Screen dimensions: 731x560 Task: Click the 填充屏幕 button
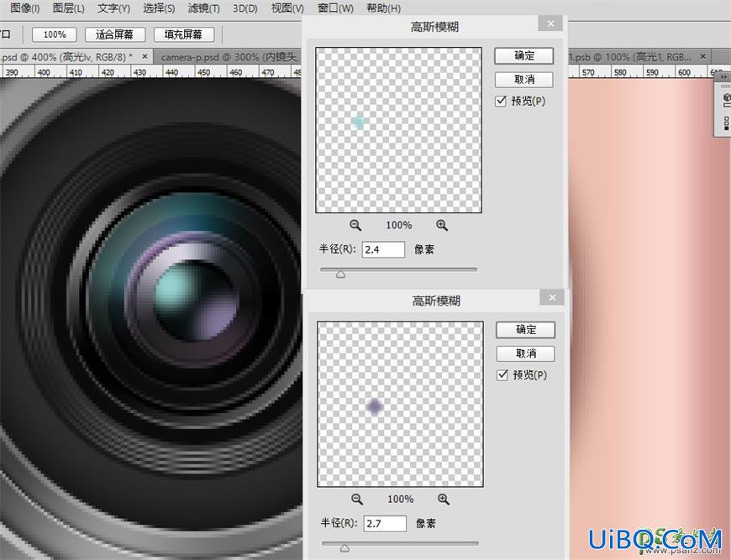coord(184,34)
